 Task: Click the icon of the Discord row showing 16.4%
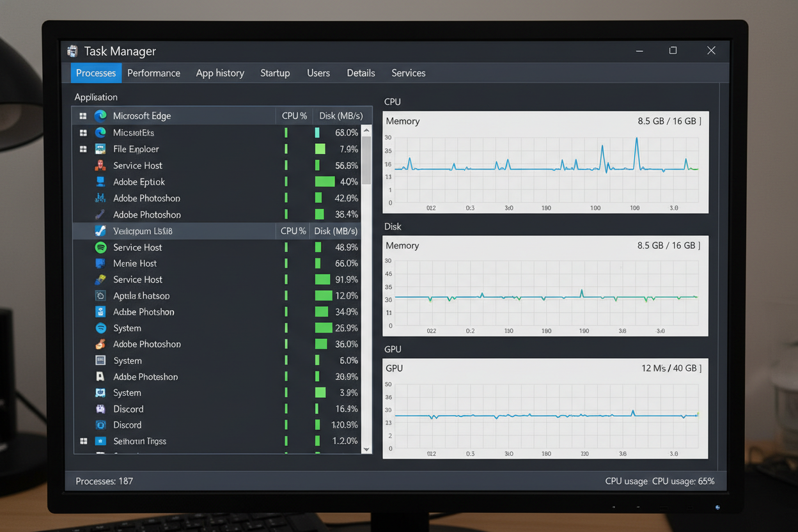[x=100, y=409]
